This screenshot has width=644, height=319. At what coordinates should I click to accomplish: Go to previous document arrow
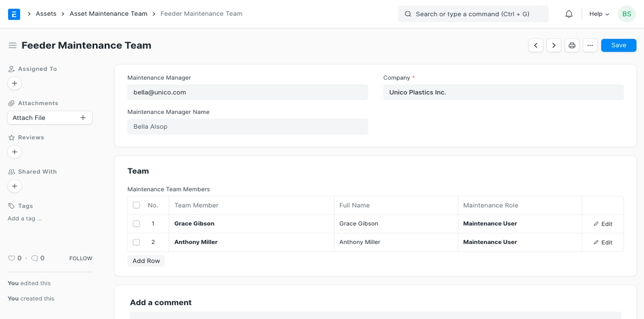[536, 45]
